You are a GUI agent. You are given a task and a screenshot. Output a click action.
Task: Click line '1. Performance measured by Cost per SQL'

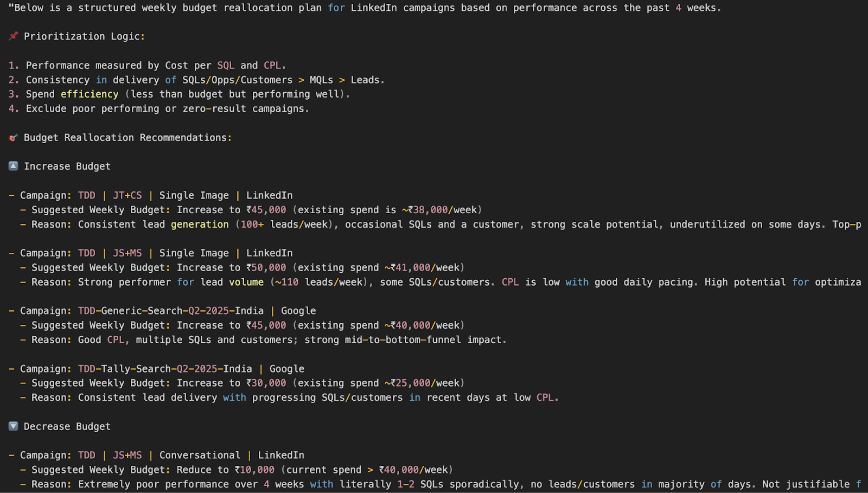(x=147, y=66)
